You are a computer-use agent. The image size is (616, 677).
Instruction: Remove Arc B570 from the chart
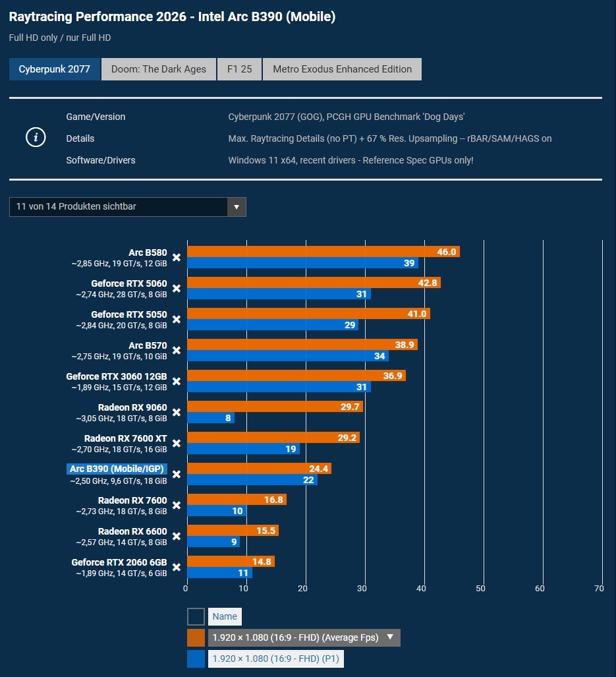coord(177,351)
